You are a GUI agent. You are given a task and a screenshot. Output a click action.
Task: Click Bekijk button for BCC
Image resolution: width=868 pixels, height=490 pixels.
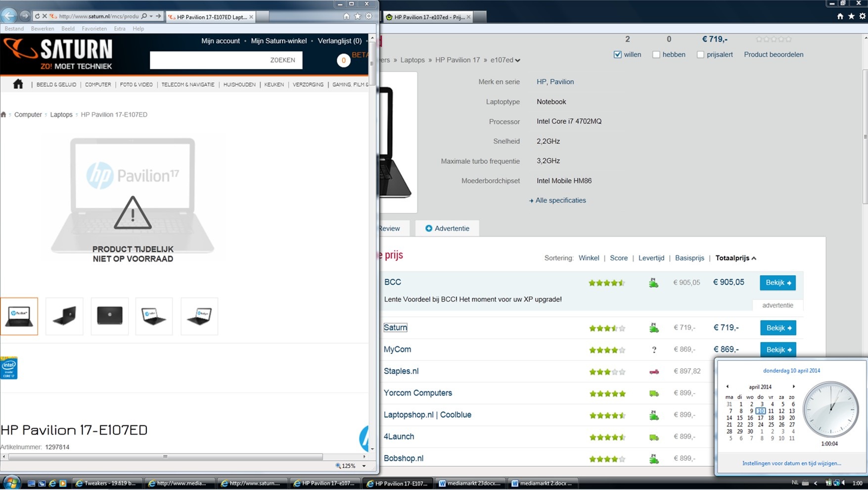[778, 283]
